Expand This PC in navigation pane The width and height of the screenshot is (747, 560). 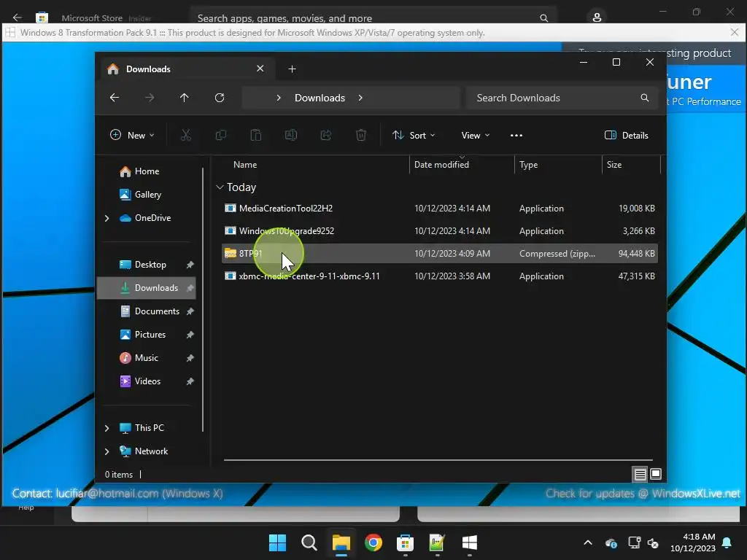coord(107,428)
